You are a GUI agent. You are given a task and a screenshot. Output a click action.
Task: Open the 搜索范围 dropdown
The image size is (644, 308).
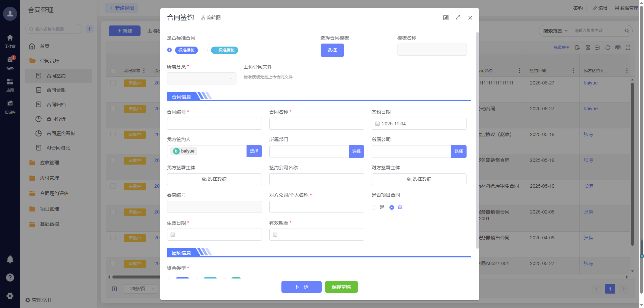click(555, 31)
